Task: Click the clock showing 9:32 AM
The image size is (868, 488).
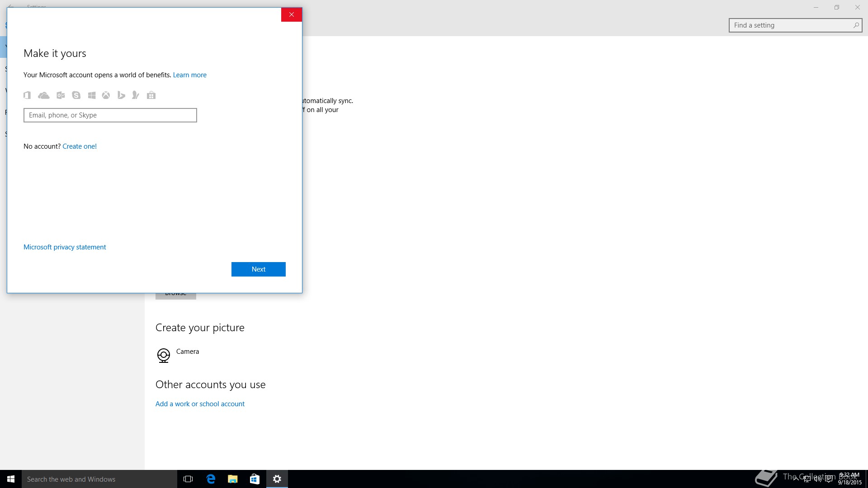Action: point(850,479)
